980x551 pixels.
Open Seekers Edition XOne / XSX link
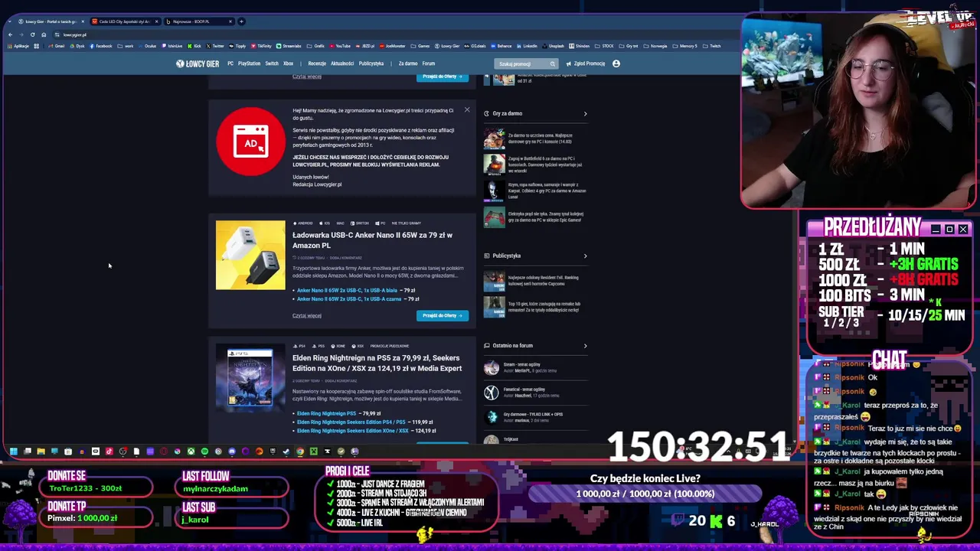click(353, 430)
